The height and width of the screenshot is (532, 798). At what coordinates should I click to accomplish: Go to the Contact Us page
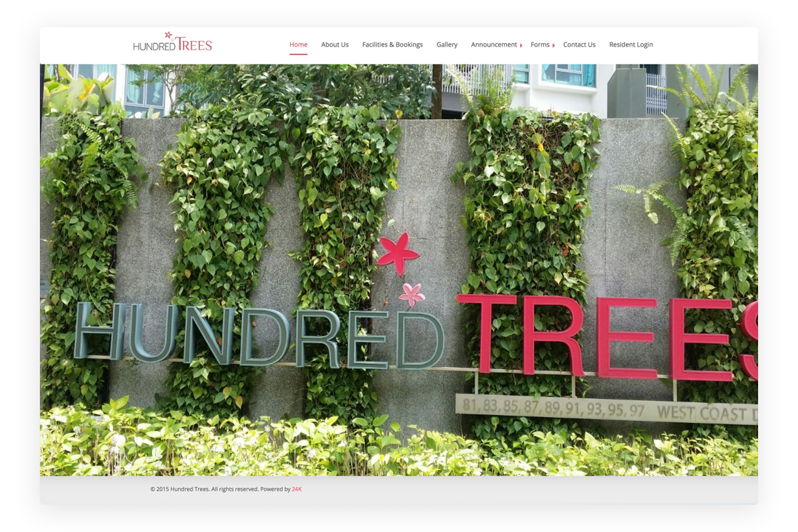[x=579, y=45]
